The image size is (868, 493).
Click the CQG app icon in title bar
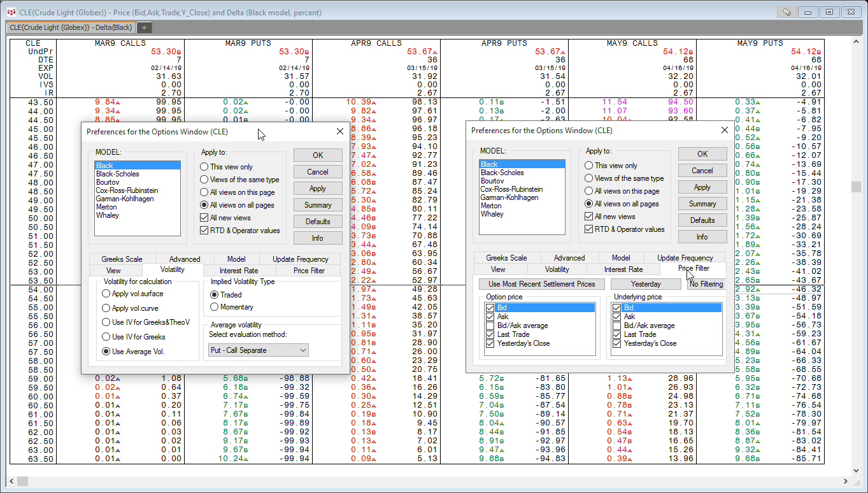(x=11, y=11)
